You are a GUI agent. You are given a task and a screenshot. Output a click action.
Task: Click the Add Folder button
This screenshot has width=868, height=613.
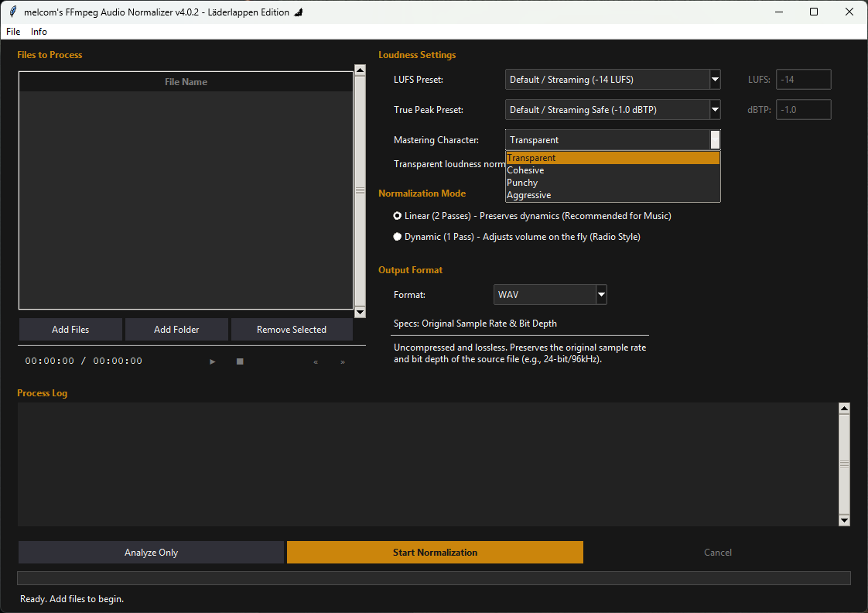point(176,330)
